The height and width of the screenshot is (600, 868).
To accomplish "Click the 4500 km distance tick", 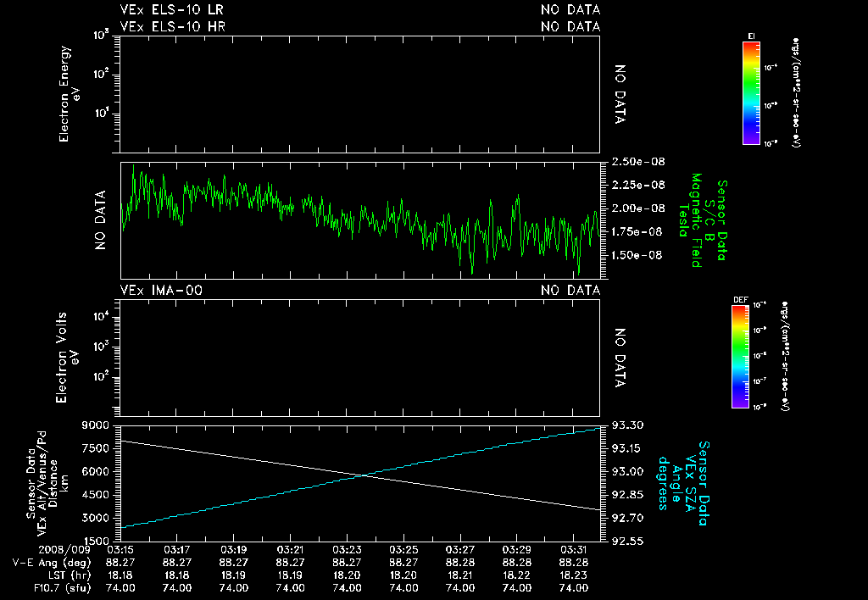I will tap(95, 495).
